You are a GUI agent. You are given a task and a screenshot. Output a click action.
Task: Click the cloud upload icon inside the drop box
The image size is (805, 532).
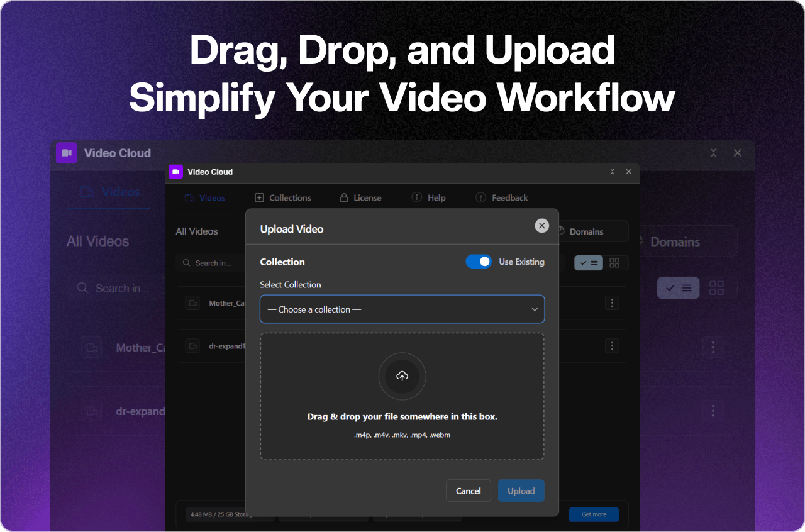click(402, 376)
